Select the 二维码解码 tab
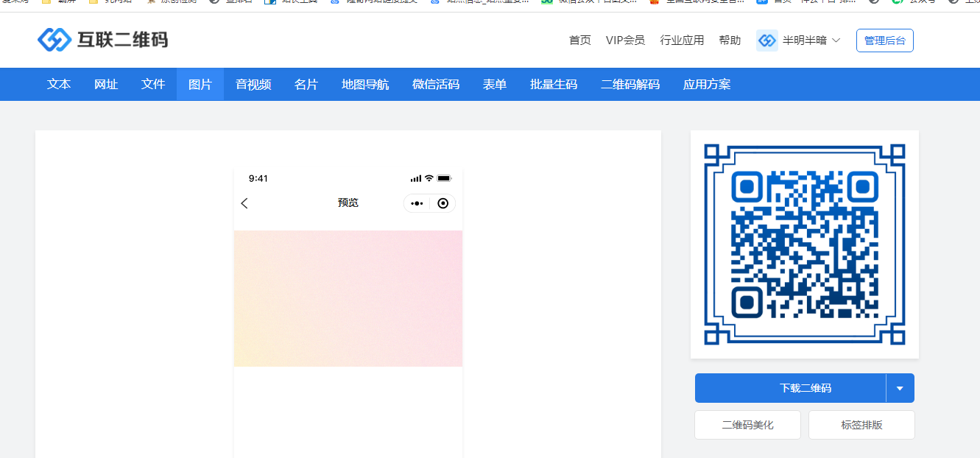Screen dimensions: 980x458 (630, 85)
